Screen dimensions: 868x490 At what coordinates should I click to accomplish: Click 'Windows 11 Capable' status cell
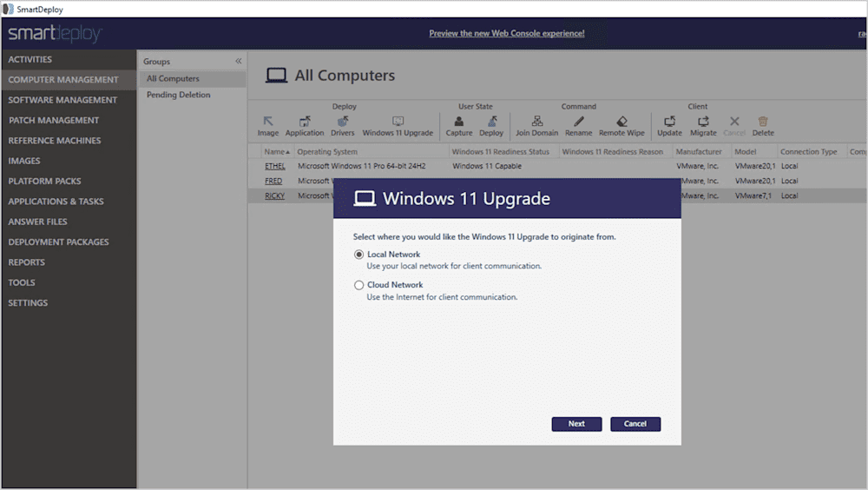(487, 166)
